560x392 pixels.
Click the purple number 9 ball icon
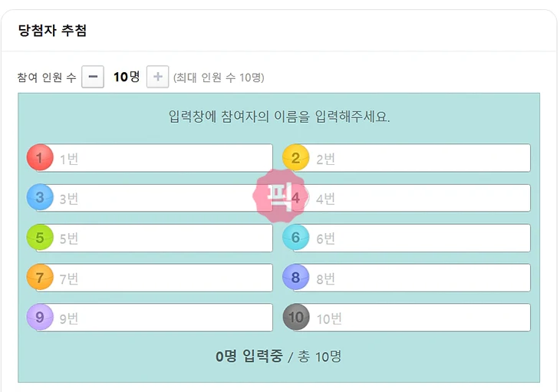[x=40, y=317]
